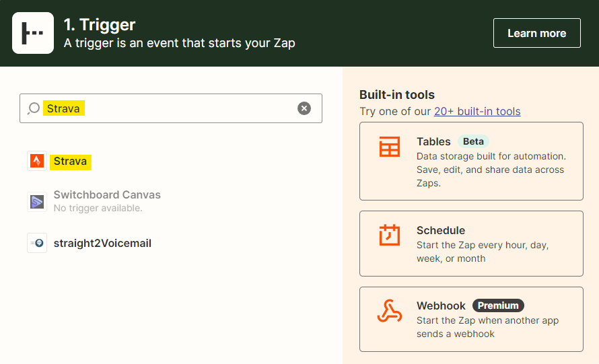Pick Strava from the search results
This screenshot has width=599, height=364.
(x=70, y=161)
